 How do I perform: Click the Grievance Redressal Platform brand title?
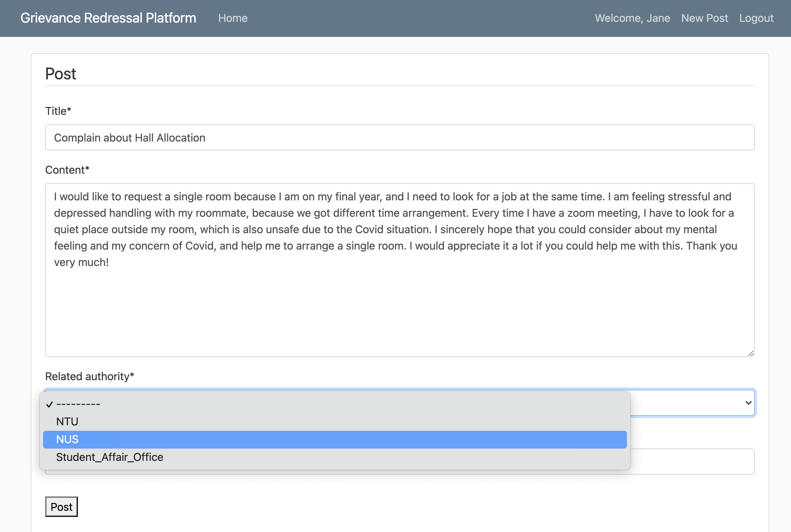pyautogui.click(x=108, y=18)
